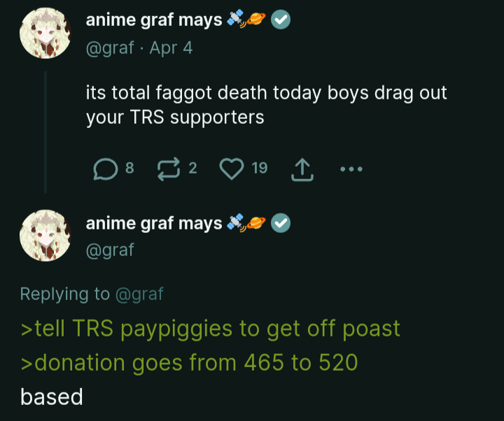Open the reply post's profile avatar
The image size is (504, 421).
tap(45, 236)
